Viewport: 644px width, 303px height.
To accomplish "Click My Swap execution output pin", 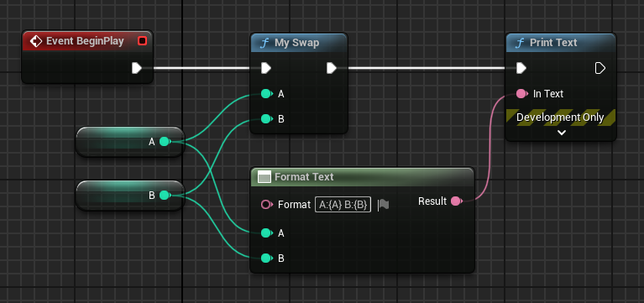I will [x=332, y=68].
